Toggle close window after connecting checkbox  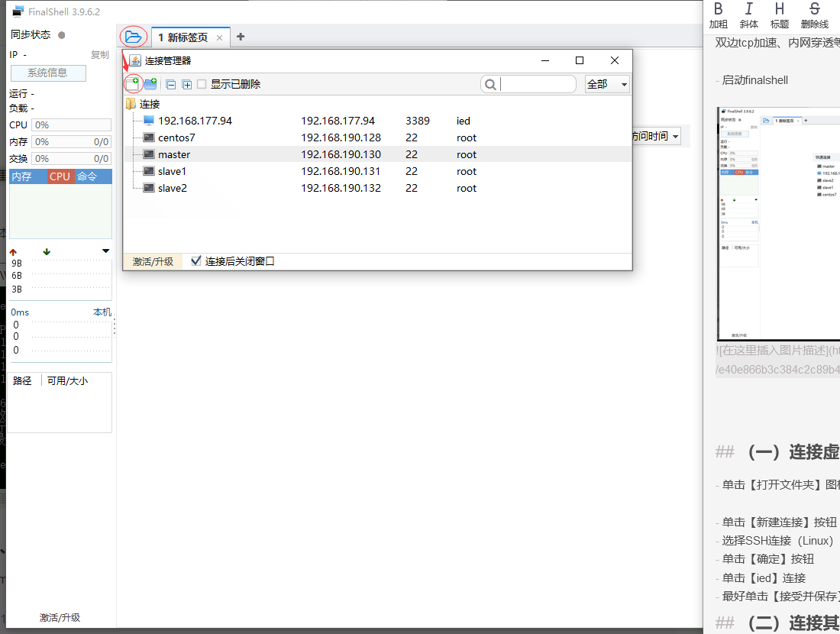196,261
